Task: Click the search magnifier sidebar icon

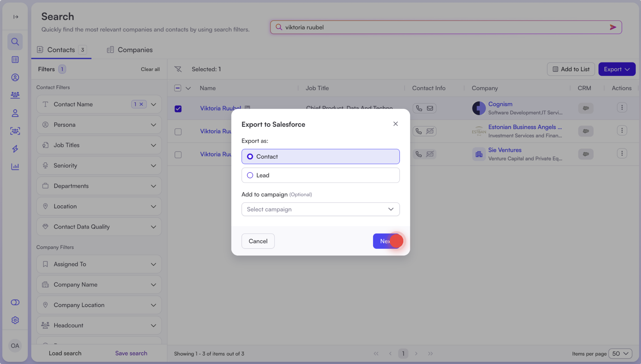Action: click(x=15, y=42)
